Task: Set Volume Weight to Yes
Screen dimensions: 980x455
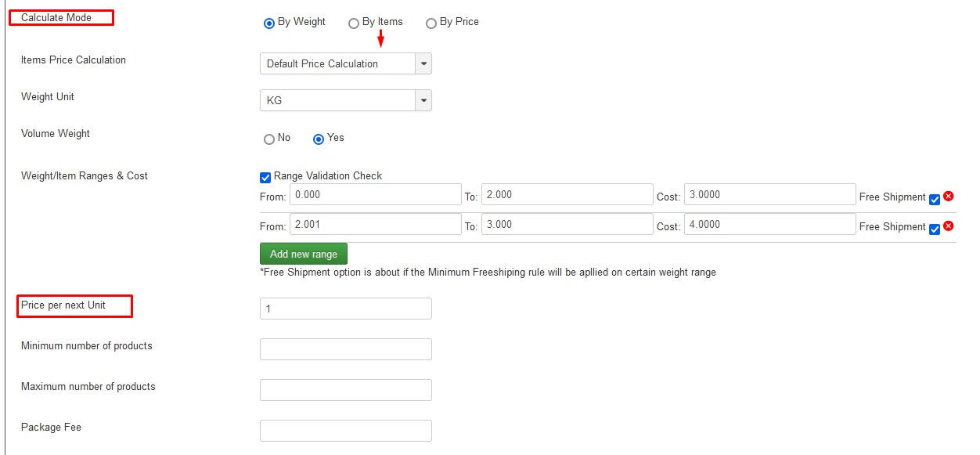Action: pyautogui.click(x=319, y=139)
